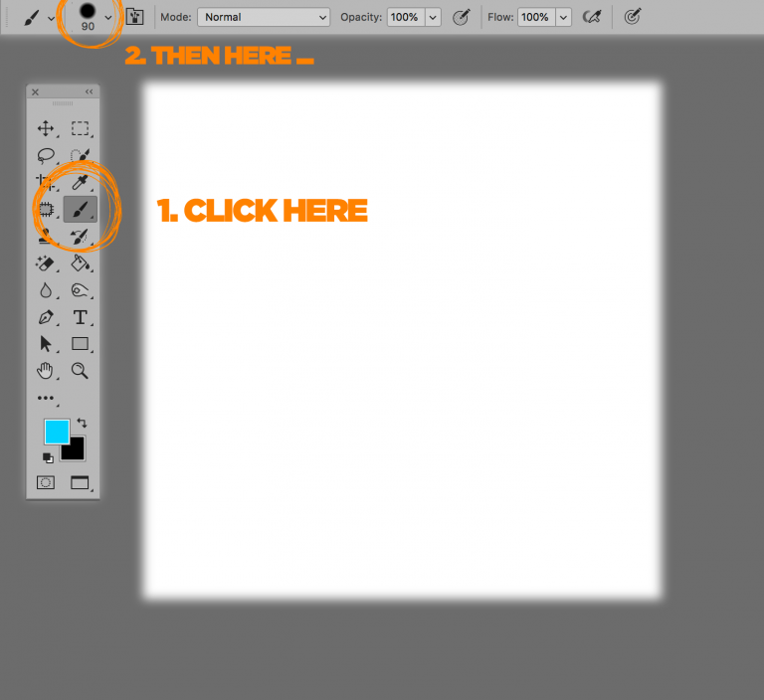Select the Quick Selection tool
This screenshot has height=700, width=764.
click(80, 155)
